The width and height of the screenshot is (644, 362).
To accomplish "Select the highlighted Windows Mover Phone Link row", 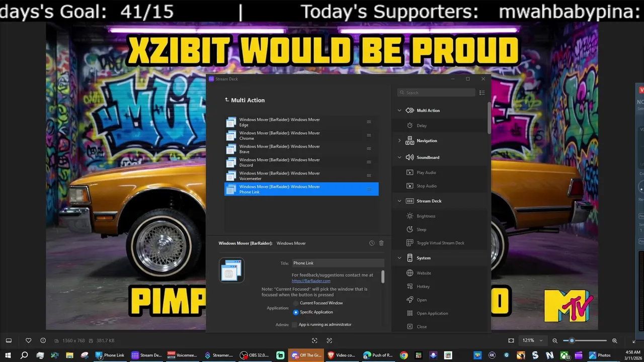I will tap(301, 189).
